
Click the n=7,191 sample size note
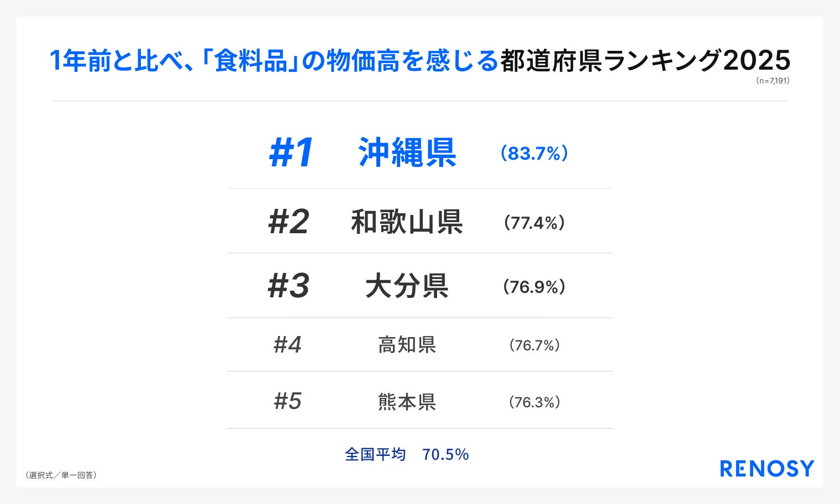click(x=772, y=81)
